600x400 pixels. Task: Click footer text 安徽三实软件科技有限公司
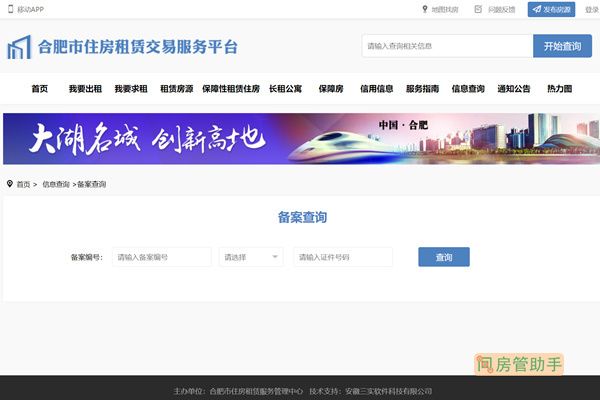click(x=388, y=391)
